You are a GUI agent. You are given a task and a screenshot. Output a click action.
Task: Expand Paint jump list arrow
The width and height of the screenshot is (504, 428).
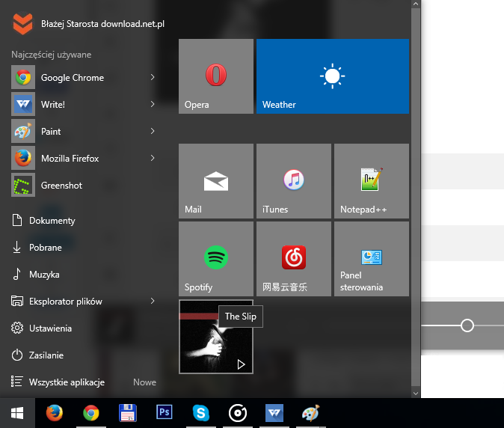click(153, 131)
